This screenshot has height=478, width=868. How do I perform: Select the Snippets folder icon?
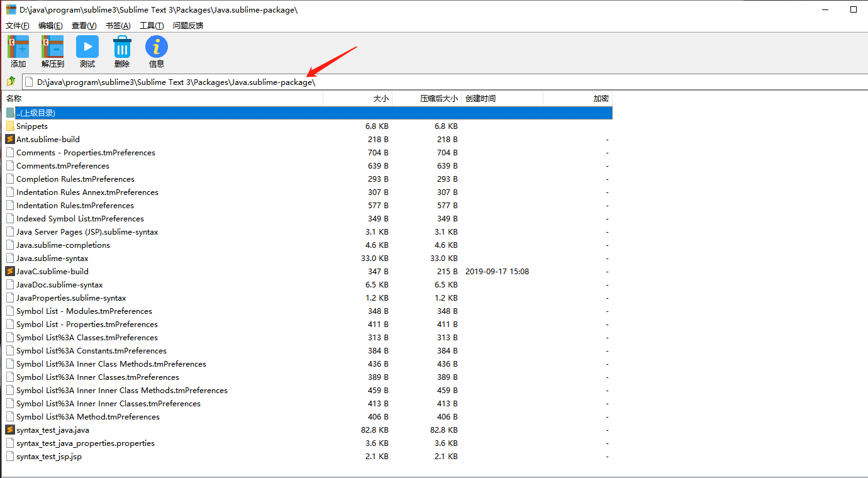(x=10, y=126)
